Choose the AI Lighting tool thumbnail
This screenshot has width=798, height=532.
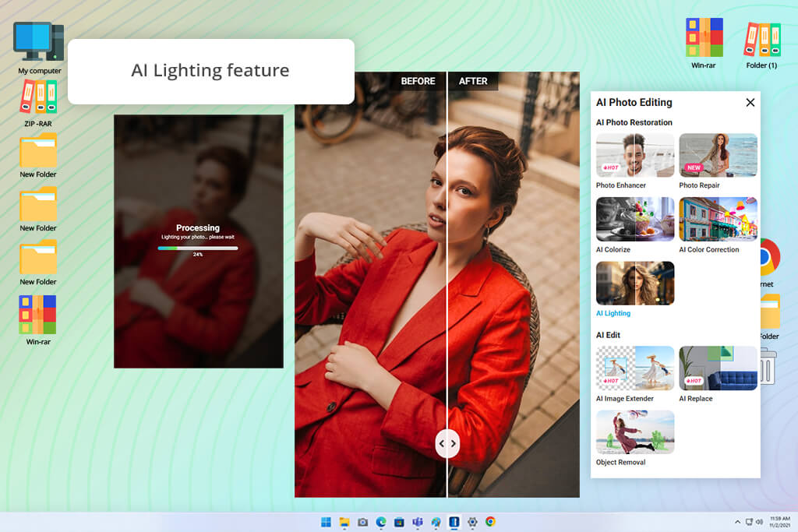pos(635,284)
